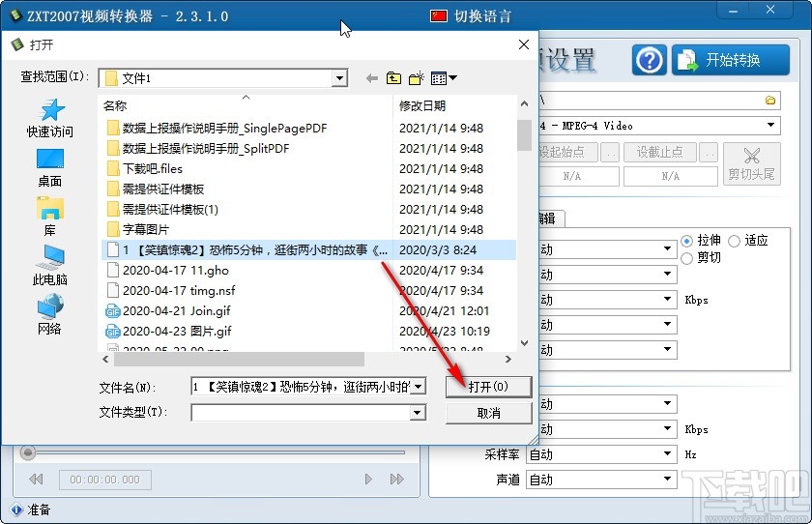Click the China flag language icon
The width and height of the screenshot is (812, 524).
click(439, 16)
